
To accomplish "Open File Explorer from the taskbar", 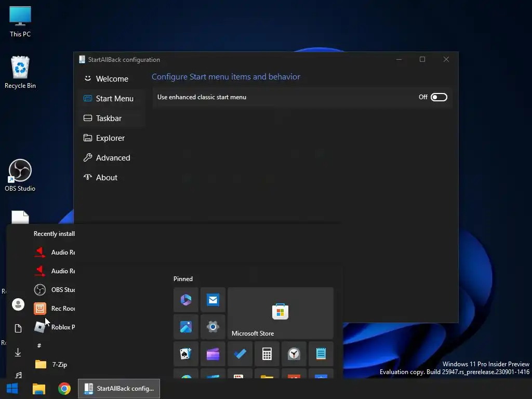I will pyautogui.click(x=38, y=389).
